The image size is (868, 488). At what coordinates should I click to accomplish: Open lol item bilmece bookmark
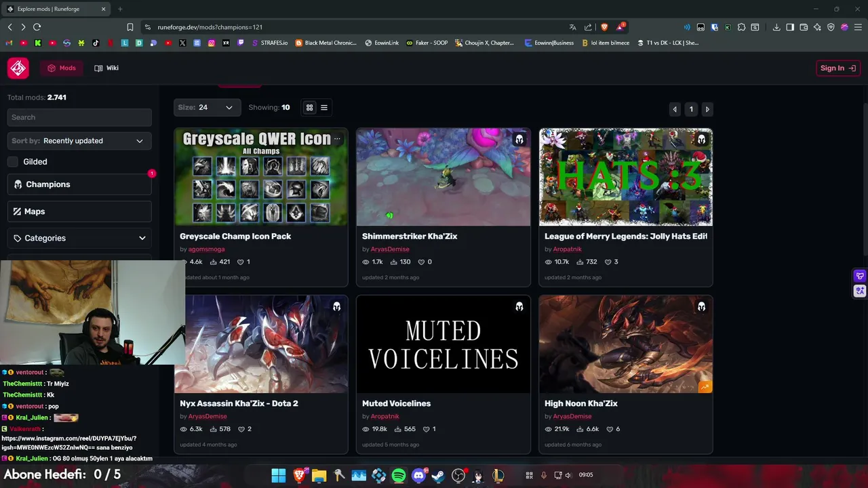click(x=606, y=43)
